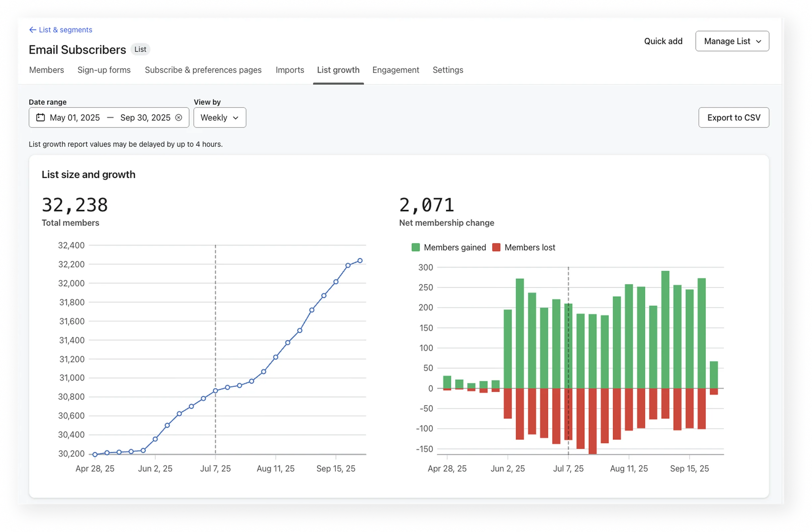Image resolution: width=812 pixels, height=532 pixels.
Task: Click the Quick add button
Action: tap(663, 41)
